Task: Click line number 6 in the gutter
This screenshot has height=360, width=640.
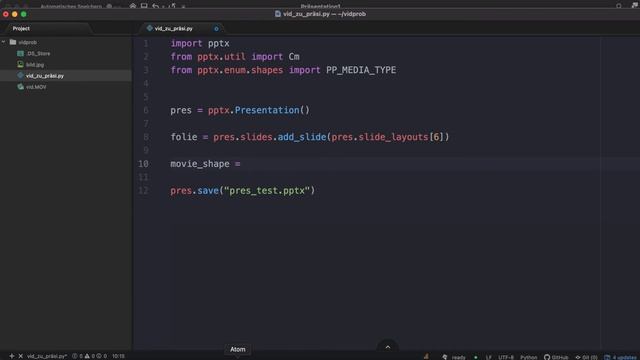Action: 146,110
